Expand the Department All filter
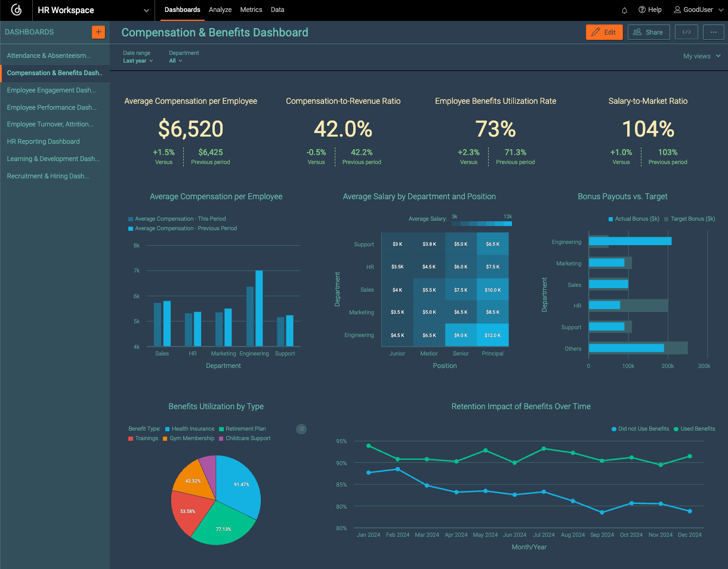This screenshot has width=728, height=569. point(175,60)
